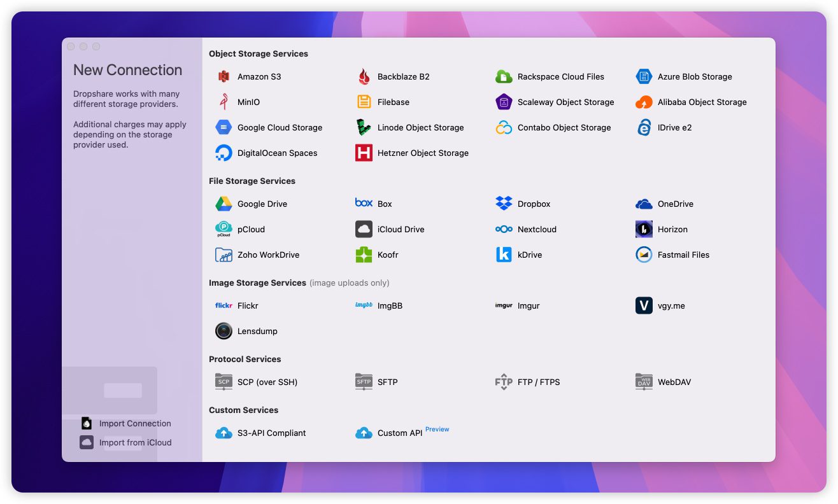Click the S3-API Compliant label
The height and width of the screenshot is (504, 838).
pos(272,433)
